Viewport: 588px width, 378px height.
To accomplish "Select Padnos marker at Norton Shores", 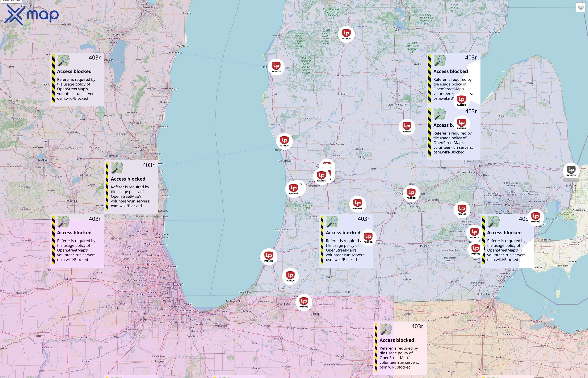I will 284,141.
